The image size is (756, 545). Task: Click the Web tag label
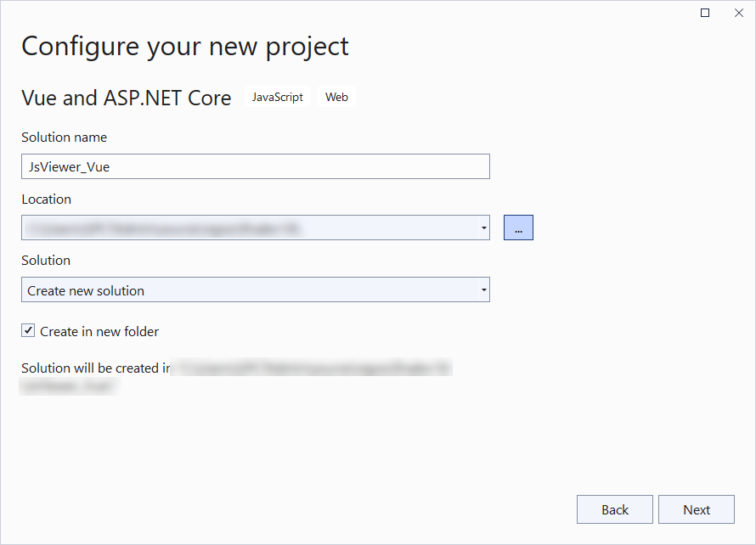336,97
